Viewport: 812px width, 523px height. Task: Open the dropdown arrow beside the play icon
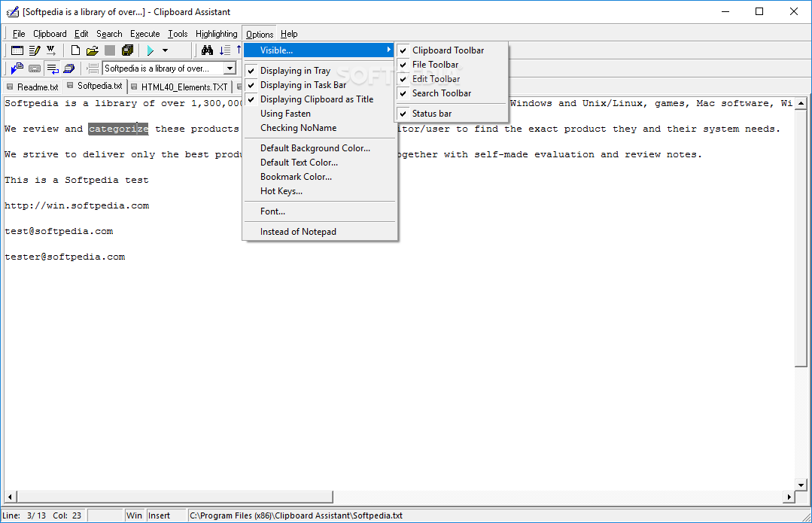(x=166, y=50)
